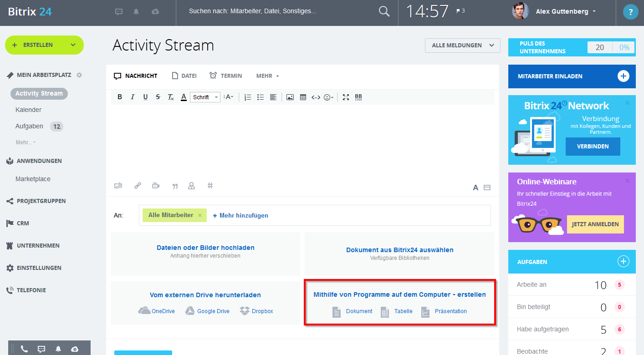The height and width of the screenshot is (355, 644).
Task: Check the Puls des Unternehmens progress bar
Action: [x=611, y=47]
